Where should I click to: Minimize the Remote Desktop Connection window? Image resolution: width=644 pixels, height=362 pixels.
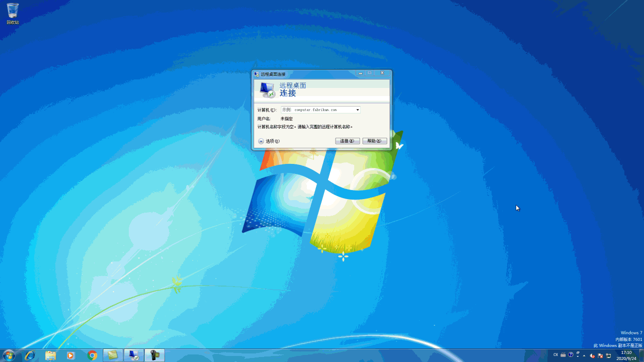point(360,73)
